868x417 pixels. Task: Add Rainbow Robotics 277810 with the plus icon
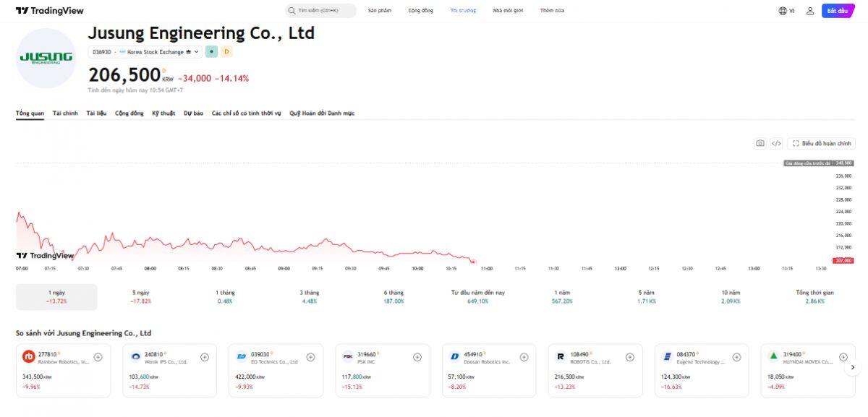point(98,357)
